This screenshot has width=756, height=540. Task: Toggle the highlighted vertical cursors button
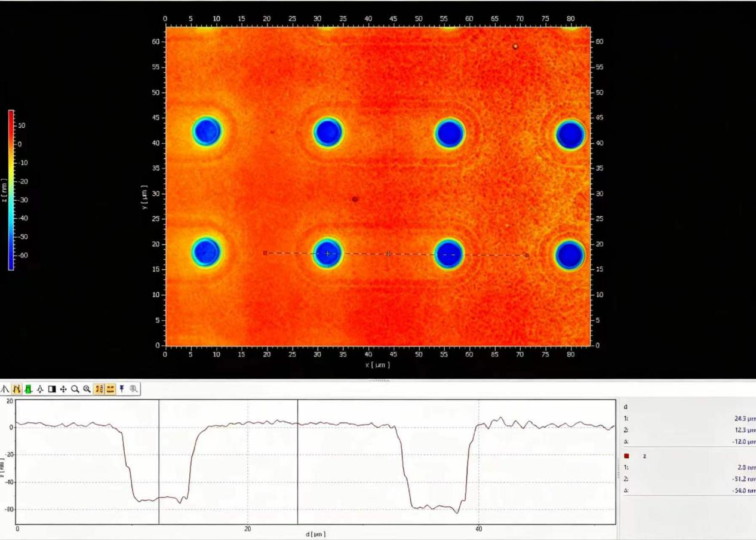coord(99,389)
